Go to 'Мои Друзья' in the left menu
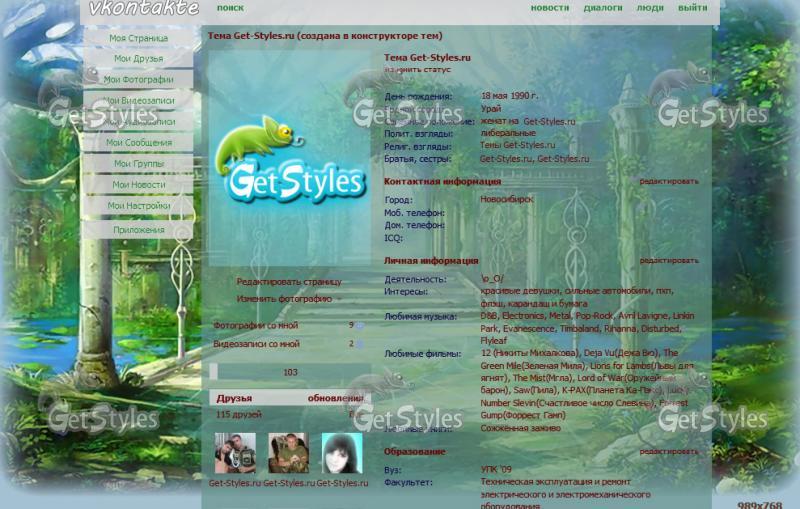This screenshot has height=509, width=800. pos(138,59)
